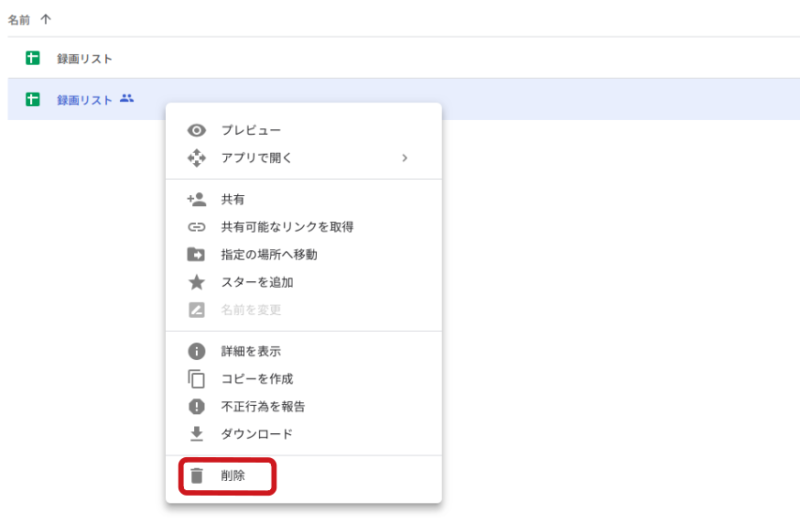Click the highlighted 録画リスト file name

click(x=84, y=99)
